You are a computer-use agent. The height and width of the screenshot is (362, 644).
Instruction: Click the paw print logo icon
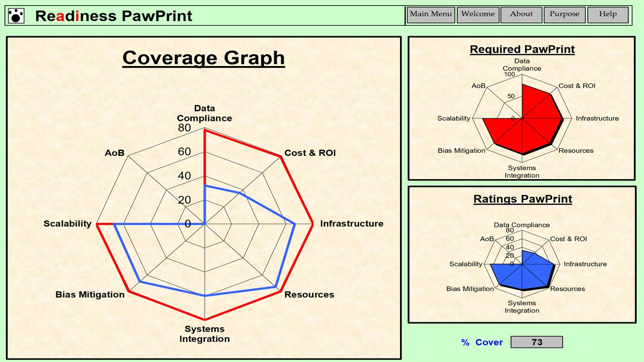click(x=17, y=16)
